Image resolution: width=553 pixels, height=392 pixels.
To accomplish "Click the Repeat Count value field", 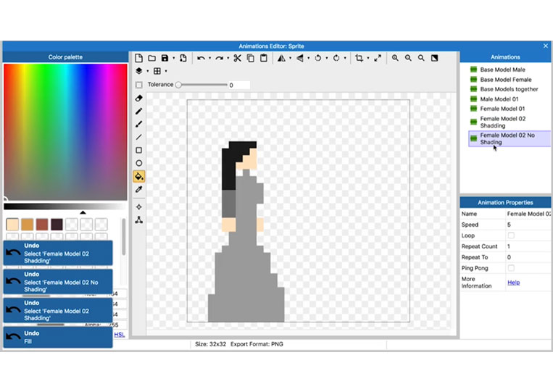I will [x=528, y=246].
